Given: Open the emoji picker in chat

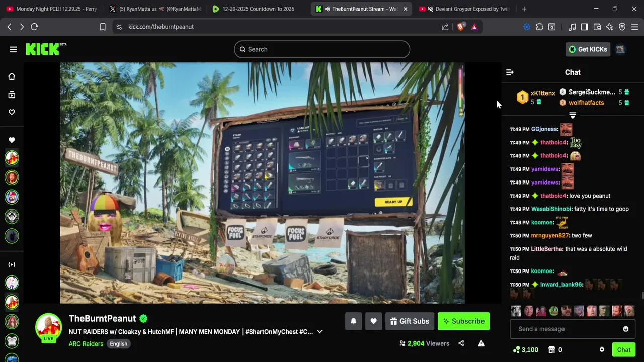Looking at the screenshot, I should coord(626,329).
